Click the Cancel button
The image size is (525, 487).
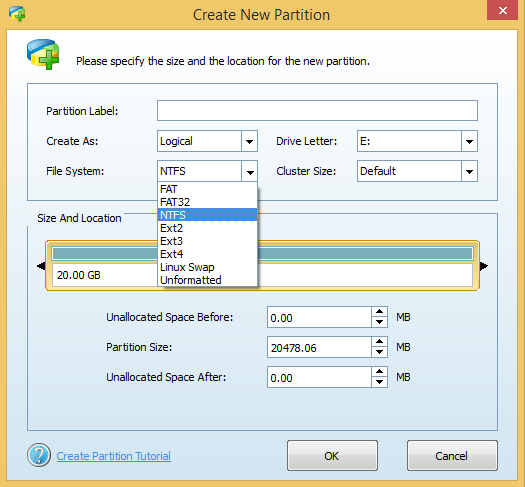[x=452, y=456]
